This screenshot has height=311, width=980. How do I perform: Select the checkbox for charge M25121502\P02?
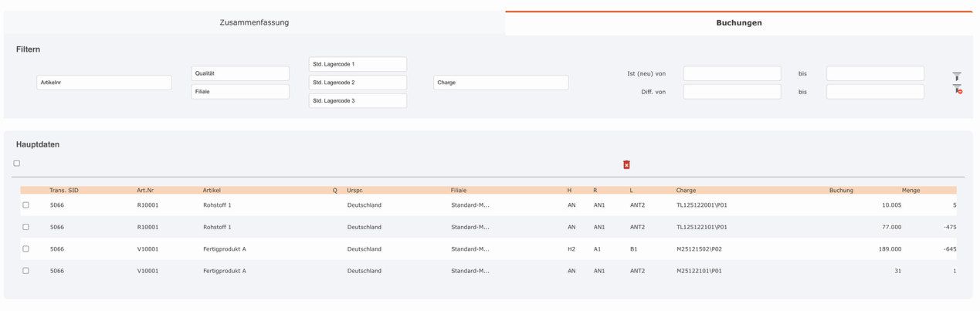pos(25,249)
